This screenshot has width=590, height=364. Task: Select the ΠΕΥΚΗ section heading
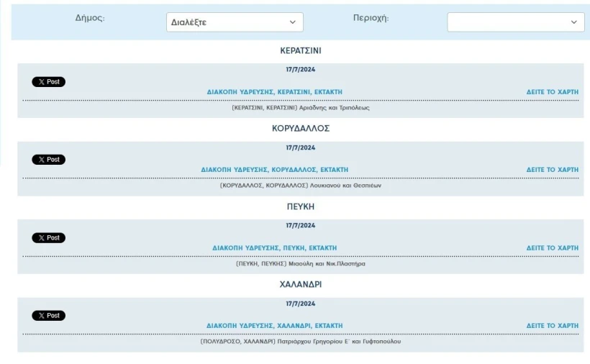(300, 206)
